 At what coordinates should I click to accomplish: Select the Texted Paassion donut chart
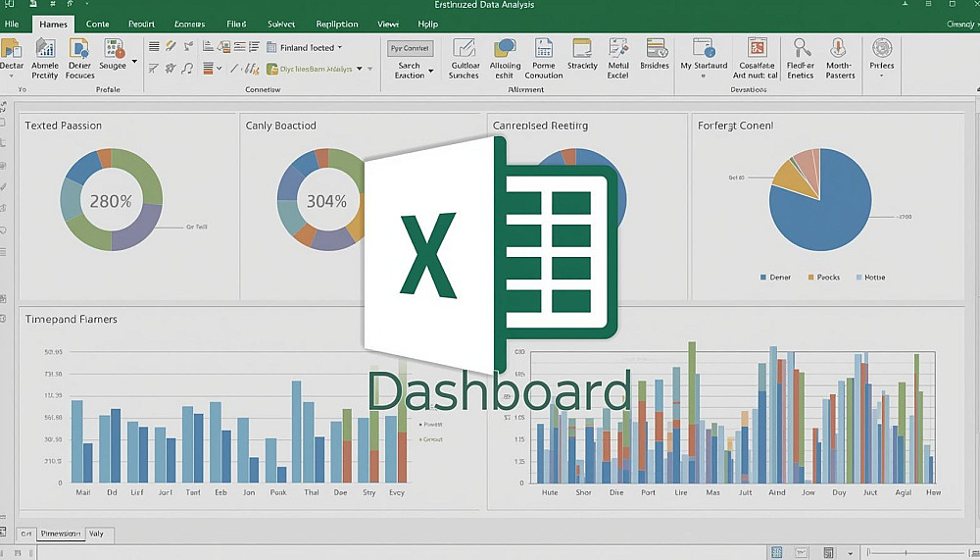pyautogui.click(x=112, y=200)
